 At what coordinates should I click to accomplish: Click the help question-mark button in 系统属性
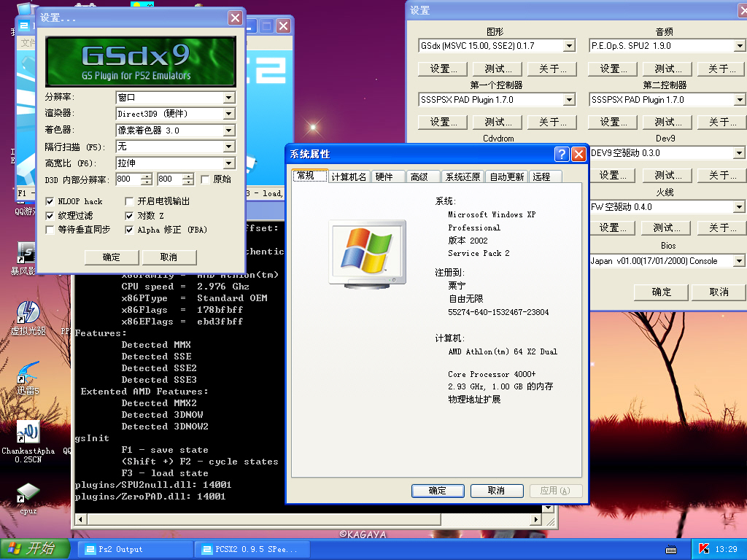[562, 154]
